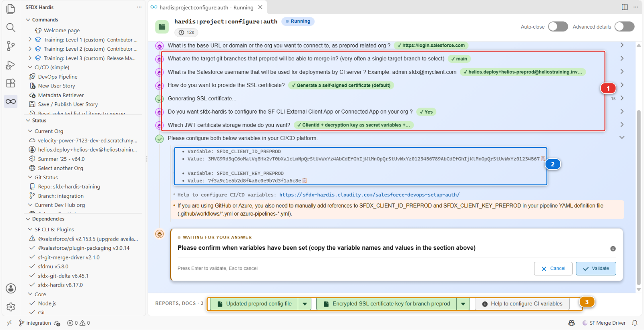This screenshot has width=644, height=330.
Task: Expand the Generating SSL certificate step chevron
Action: 622,98
